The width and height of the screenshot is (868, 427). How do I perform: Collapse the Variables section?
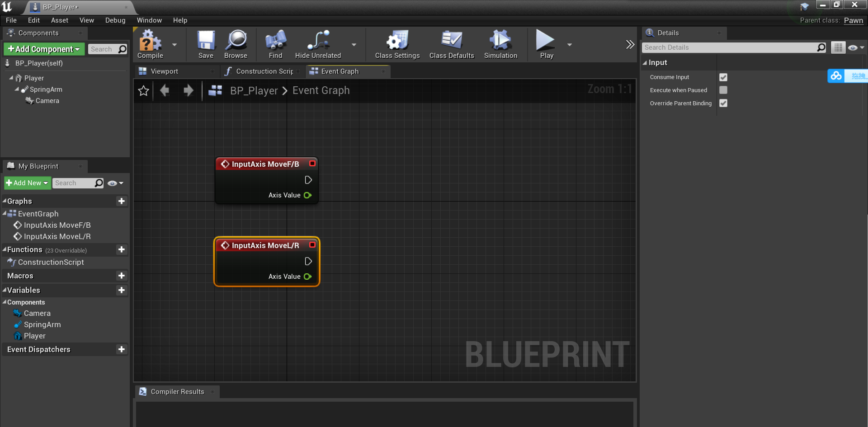click(5, 290)
